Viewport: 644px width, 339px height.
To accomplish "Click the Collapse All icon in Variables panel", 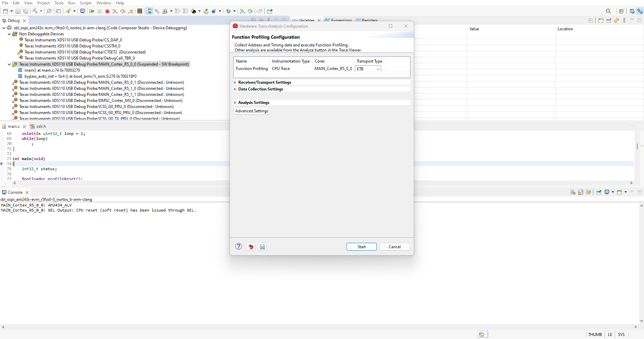I will (x=591, y=21).
